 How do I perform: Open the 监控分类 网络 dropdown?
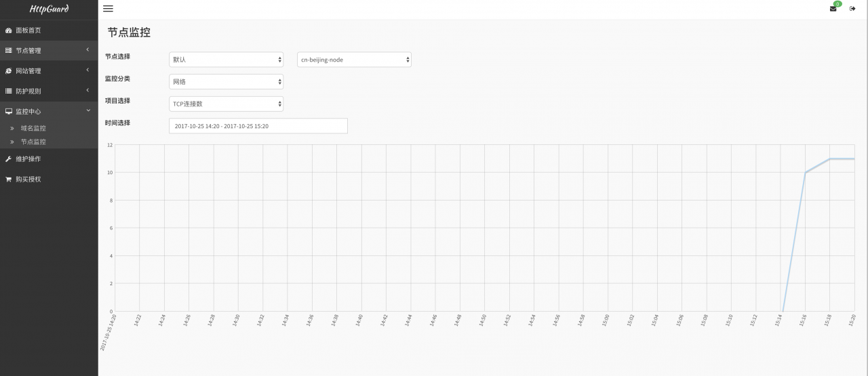(x=226, y=82)
